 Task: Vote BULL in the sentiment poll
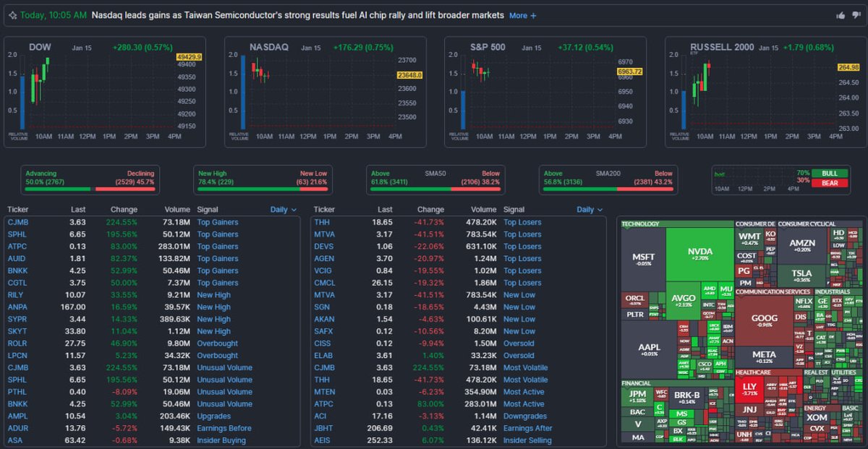[x=829, y=174]
